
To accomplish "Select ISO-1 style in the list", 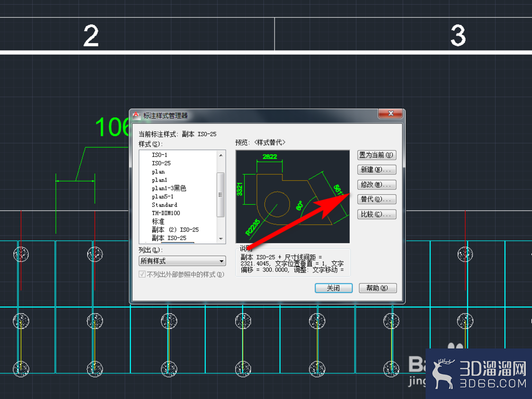I will pos(160,155).
